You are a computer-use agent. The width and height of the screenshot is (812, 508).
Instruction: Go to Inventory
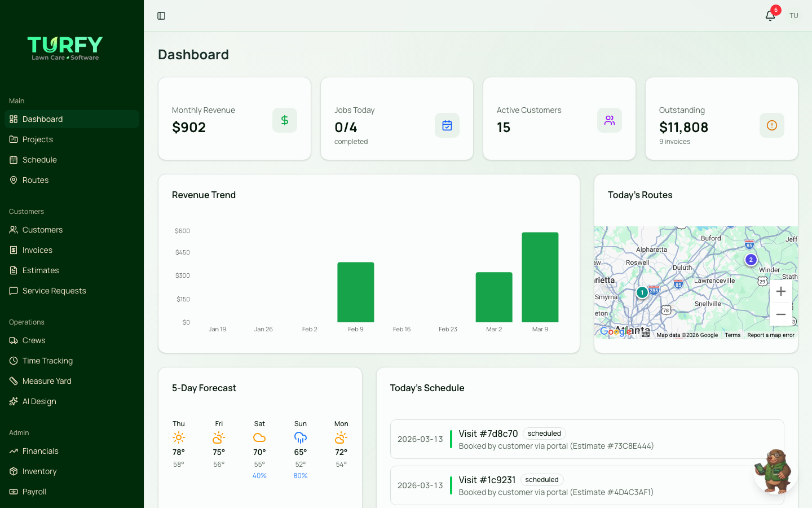pos(72,471)
